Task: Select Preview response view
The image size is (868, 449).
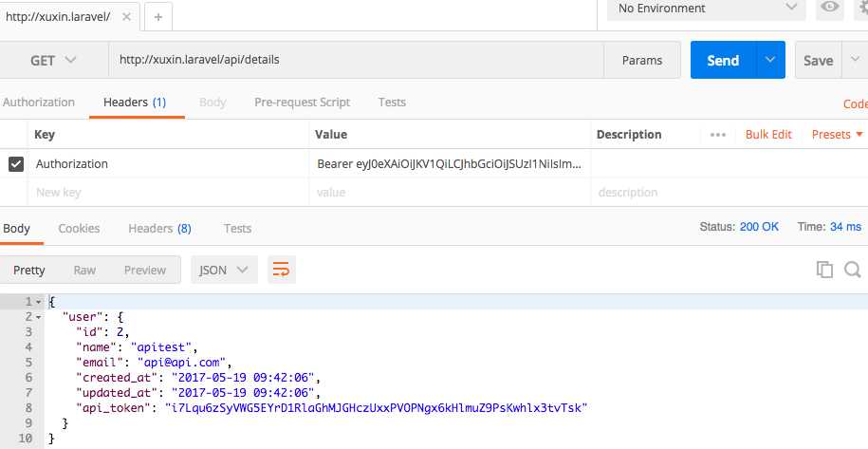Action: click(145, 270)
